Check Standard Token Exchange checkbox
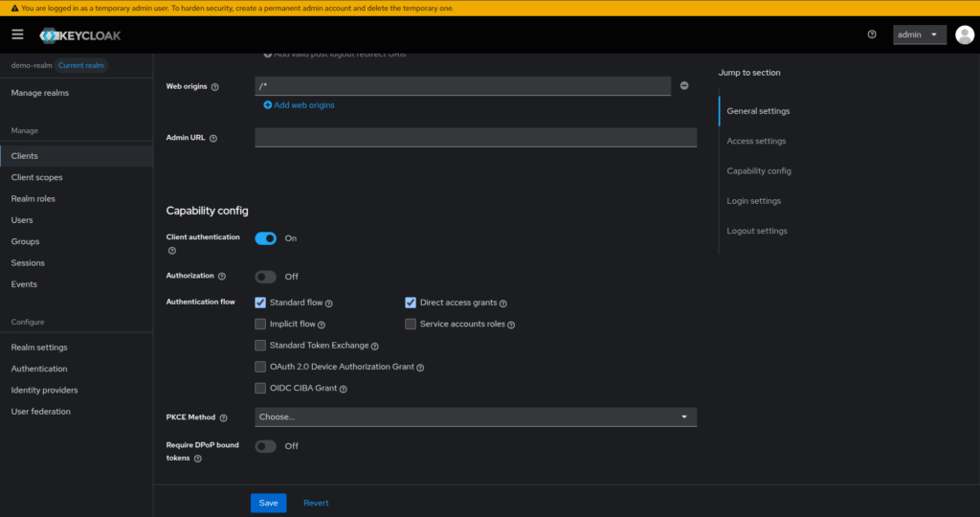Image resolution: width=980 pixels, height=517 pixels. [260, 345]
